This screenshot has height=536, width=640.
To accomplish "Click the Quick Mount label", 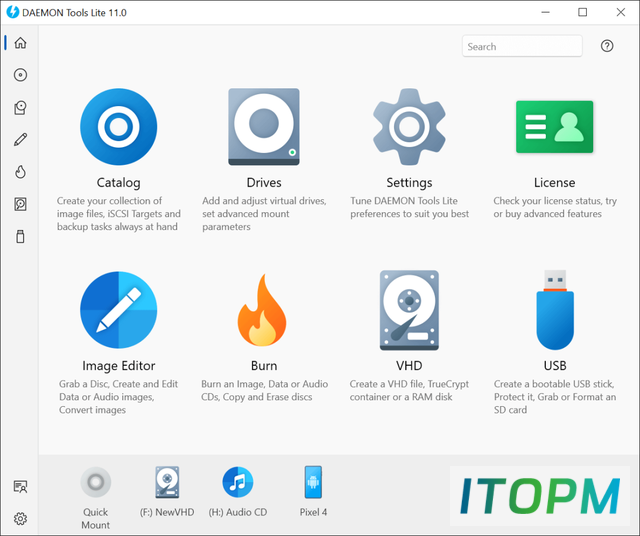I will [96, 518].
